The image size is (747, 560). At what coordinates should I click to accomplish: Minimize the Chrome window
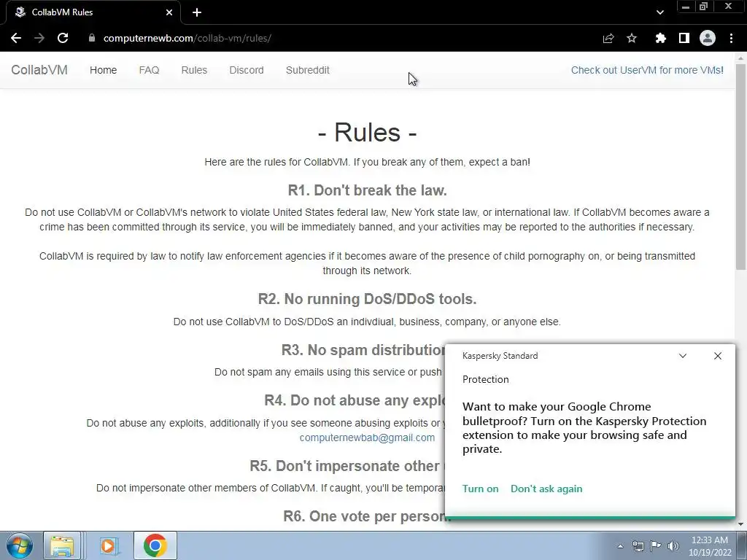686,7
